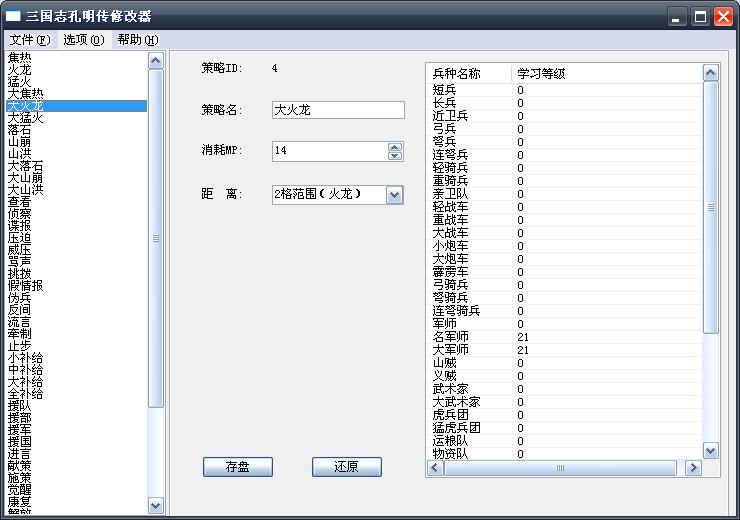Click the 策略名 text field
The image size is (740, 520).
pyautogui.click(x=337, y=110)
